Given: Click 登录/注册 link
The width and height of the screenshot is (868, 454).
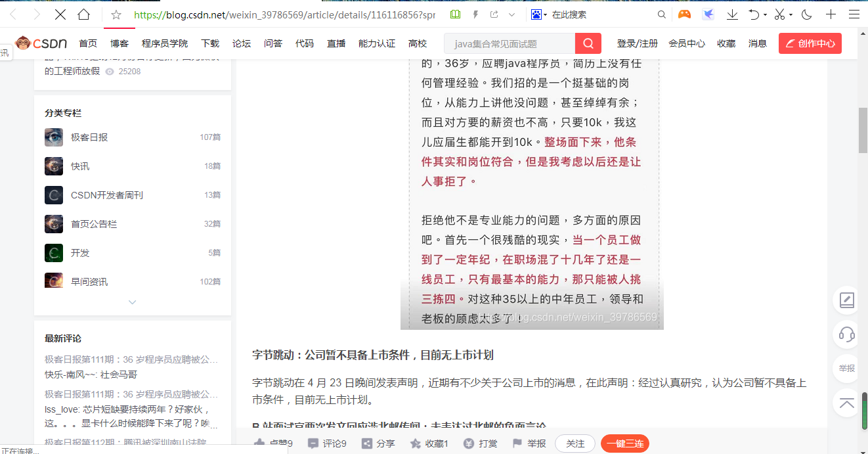Looking at the screenshot, I should [638, 43].
